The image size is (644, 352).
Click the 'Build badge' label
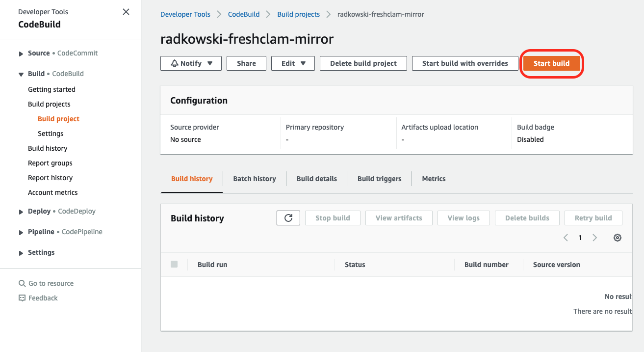(536, 127)
